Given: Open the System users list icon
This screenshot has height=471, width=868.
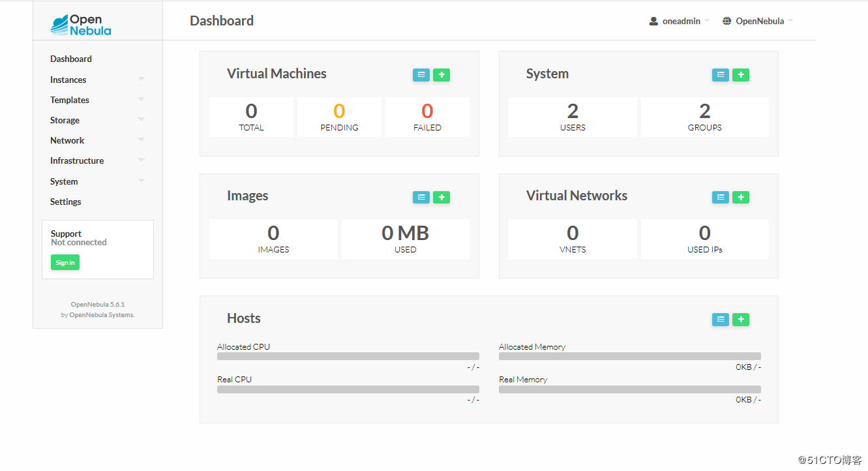Looking at the screenshot, I should [721, 75].
